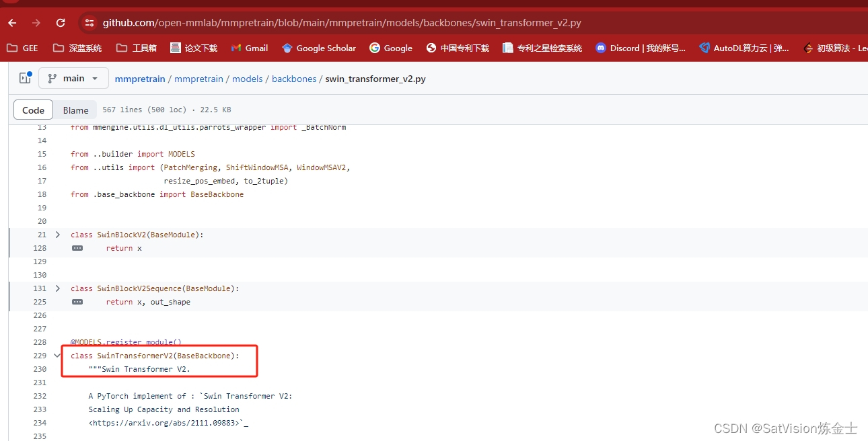Click the browser forward arrow
The width and height of the screenshot is (868, 441).
tap(36, 23)
